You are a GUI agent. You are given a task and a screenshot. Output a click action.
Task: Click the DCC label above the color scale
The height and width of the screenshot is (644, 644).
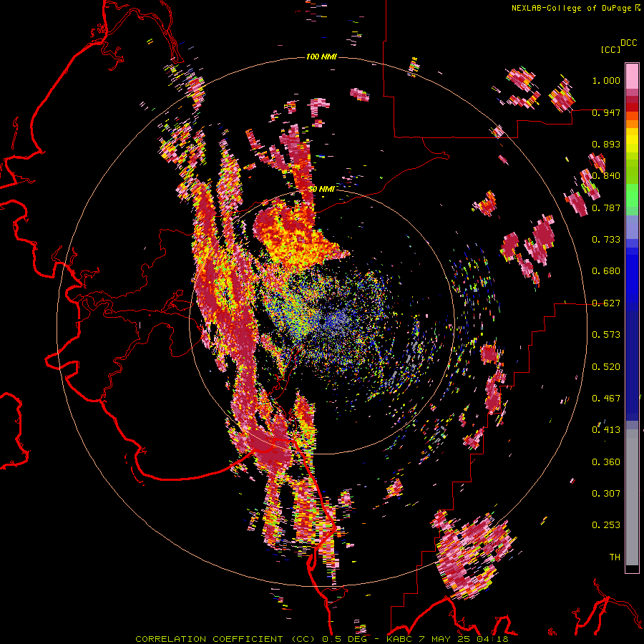point(628,43)
